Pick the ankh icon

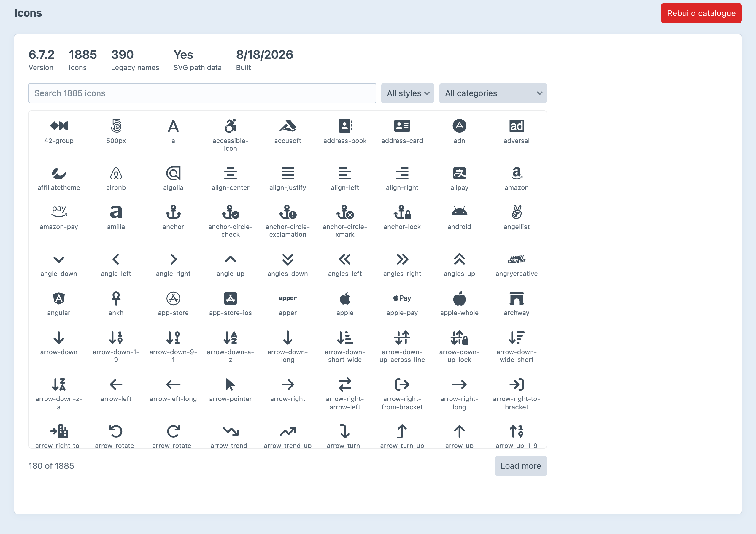pos(116,299)
